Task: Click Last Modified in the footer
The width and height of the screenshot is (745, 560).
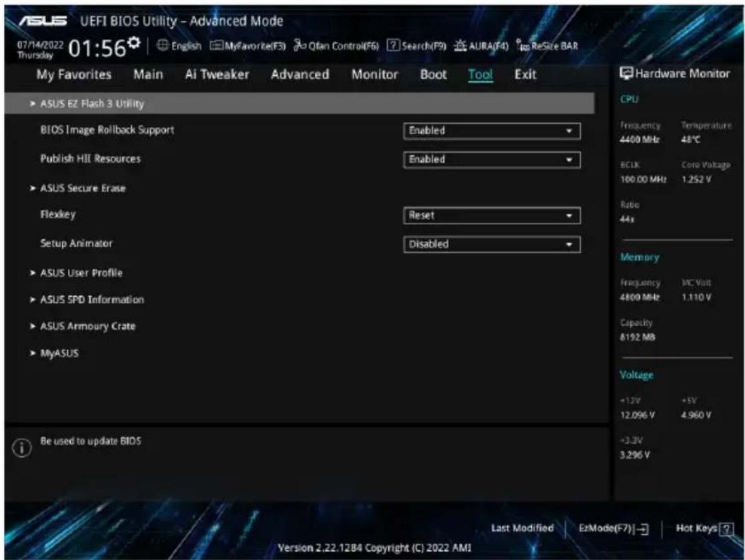Action: pos(522,528)
